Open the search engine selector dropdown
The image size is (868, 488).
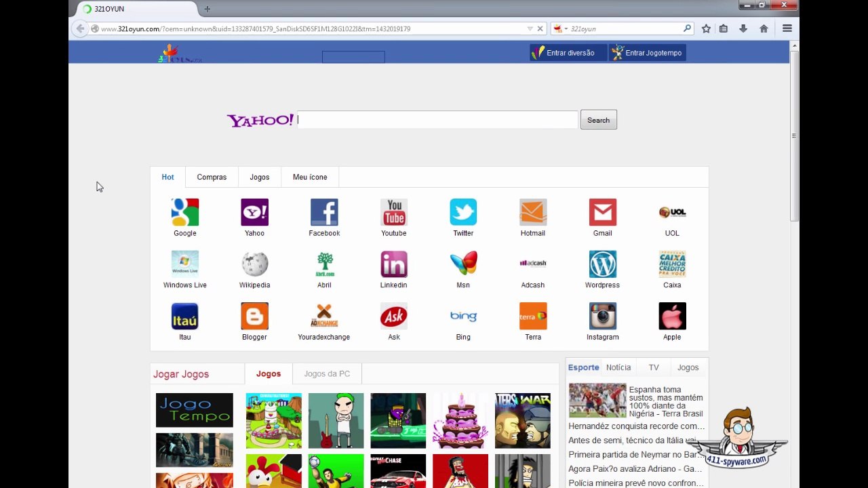[x=561, y=28]
